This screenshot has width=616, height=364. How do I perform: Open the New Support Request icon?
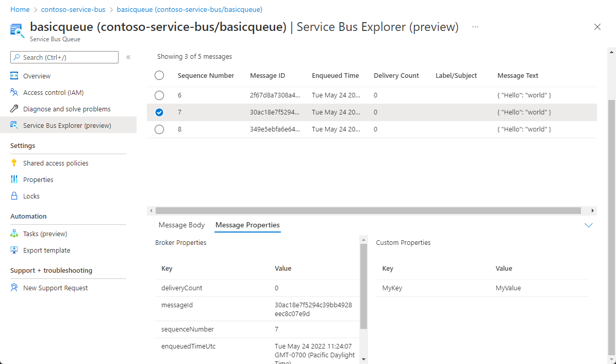[x=14, y=288]
